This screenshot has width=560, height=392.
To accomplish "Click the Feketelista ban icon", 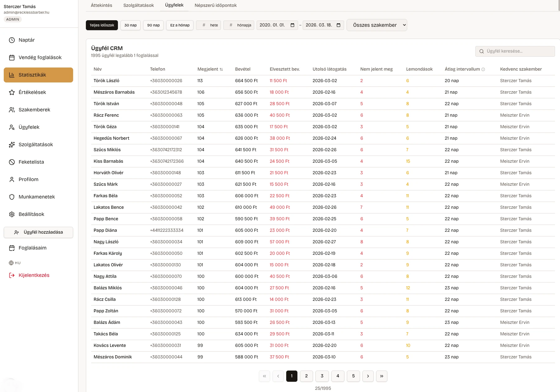I will 12,162.
